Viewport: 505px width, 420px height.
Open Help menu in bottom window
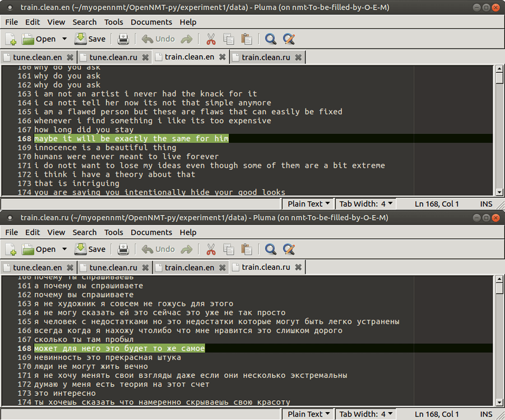(x=188, y=232)
